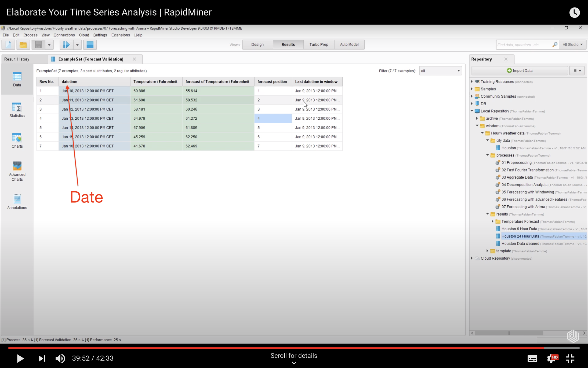
Task: Expand the Cloud Repository node
Action: click(472, 258)
